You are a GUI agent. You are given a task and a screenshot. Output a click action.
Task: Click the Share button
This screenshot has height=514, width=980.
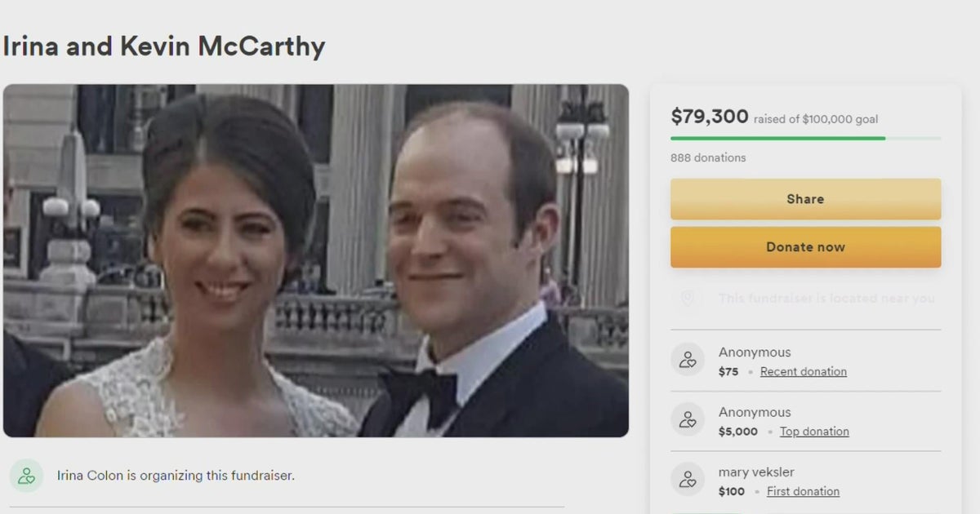[805, 199]
